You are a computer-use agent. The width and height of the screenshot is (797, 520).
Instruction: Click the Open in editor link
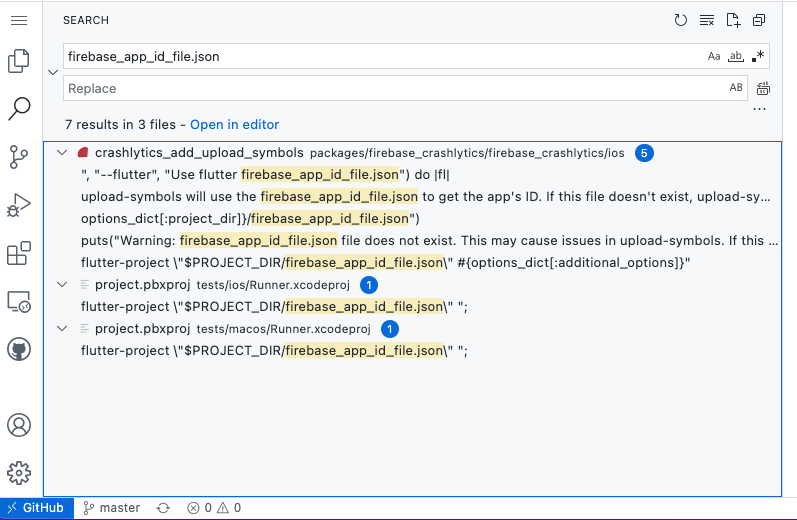tap(234, 125)
